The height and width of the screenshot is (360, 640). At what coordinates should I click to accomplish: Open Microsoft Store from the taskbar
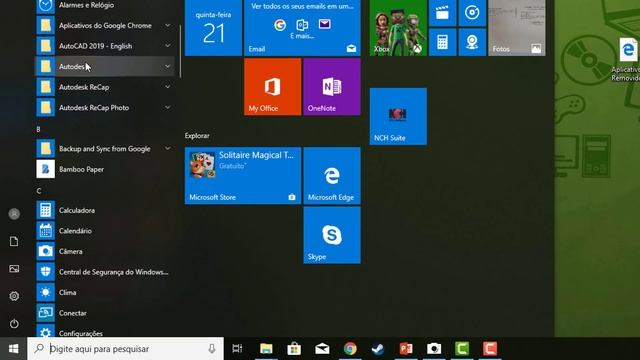tap(294, 349)
